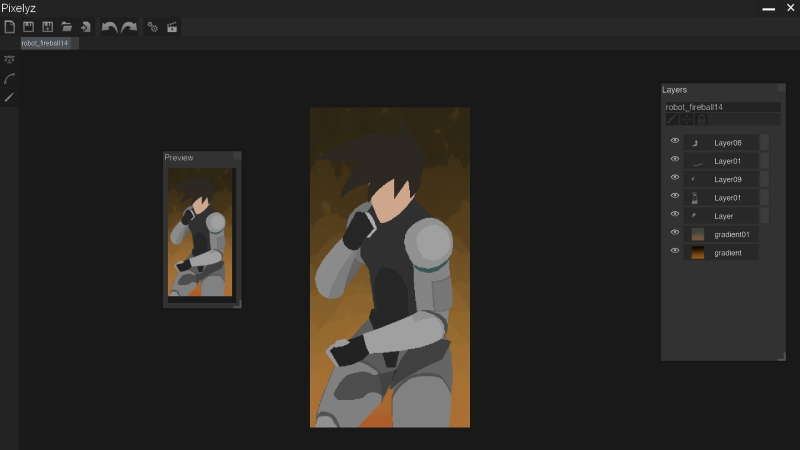Switch to the robot_fireball14 document tab
Viewport: 800px width, 450px height.
point(44,43)
